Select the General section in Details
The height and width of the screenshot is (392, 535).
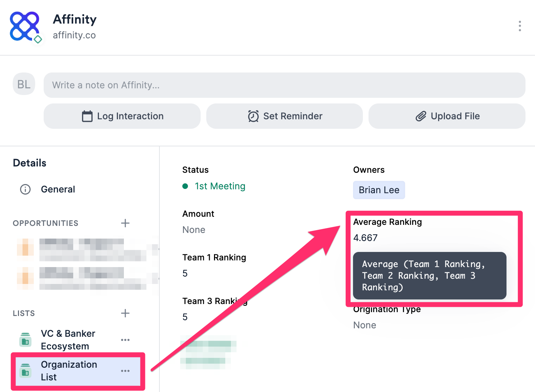[58, 189]
